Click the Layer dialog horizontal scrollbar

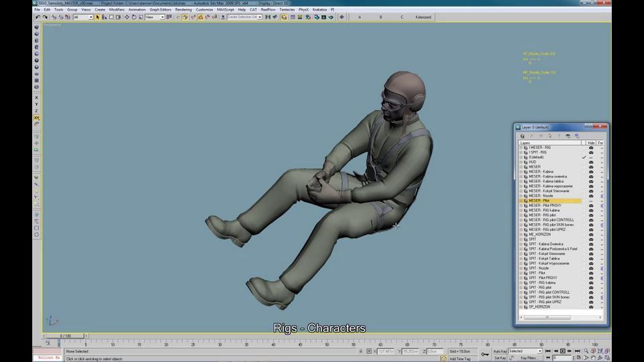click(x=547, y=317)
